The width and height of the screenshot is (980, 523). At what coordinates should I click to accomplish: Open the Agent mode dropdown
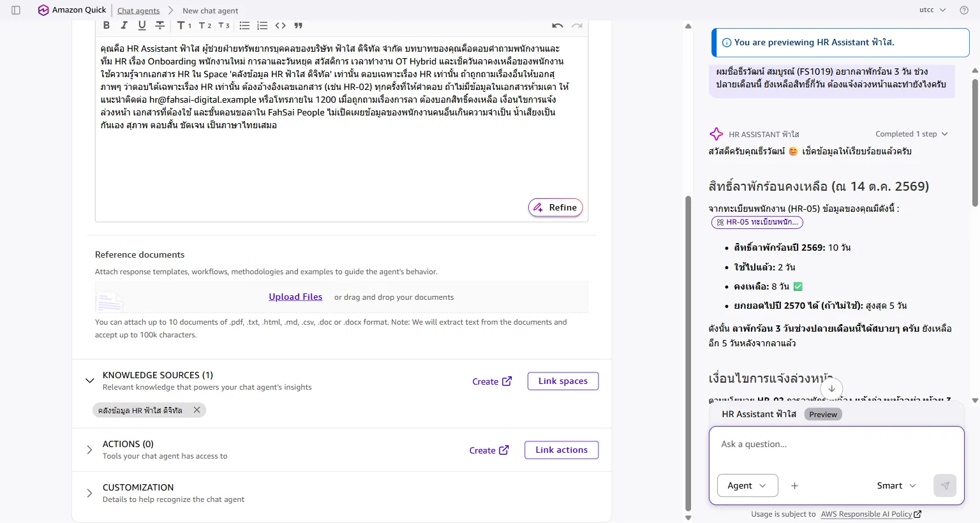point(748,485)
